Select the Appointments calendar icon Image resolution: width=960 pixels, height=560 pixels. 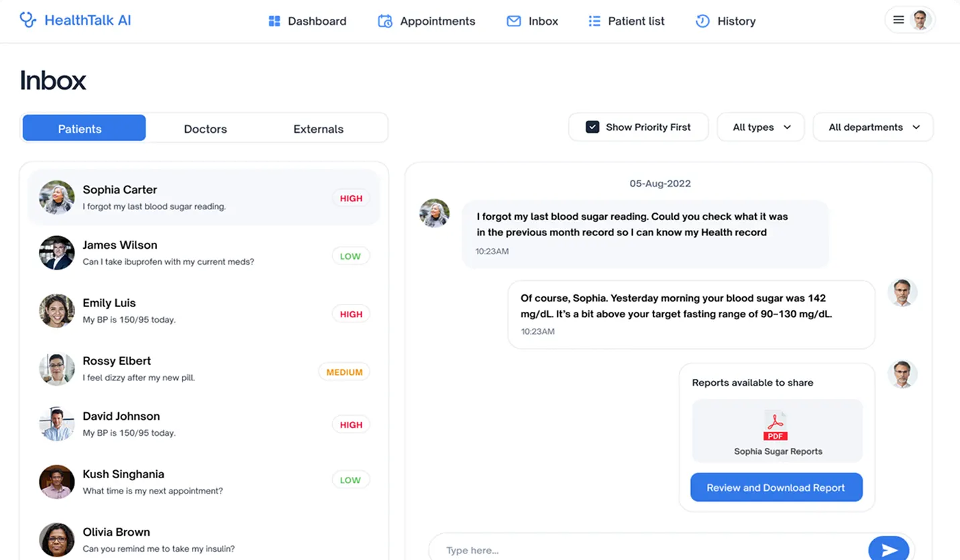point(384,21)
